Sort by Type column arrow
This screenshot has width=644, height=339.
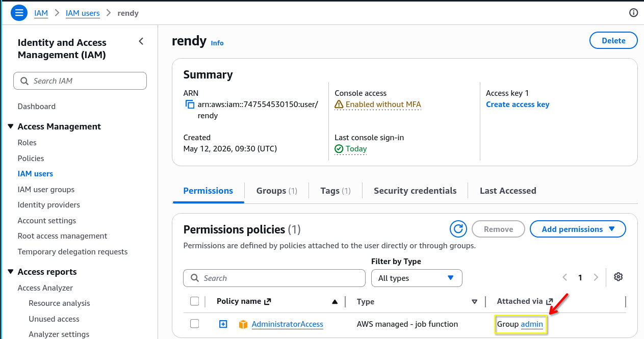[x=475, y=302]
